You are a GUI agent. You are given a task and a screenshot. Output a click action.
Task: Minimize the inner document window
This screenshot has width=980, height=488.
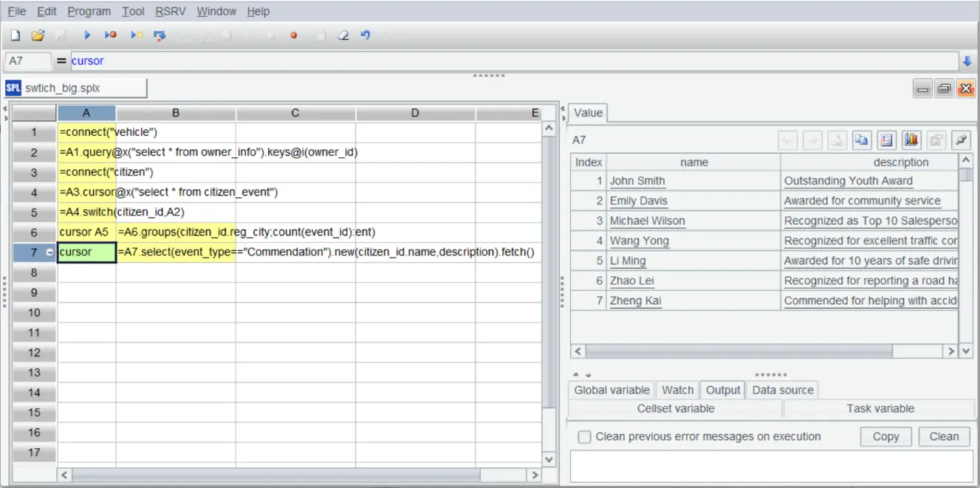922,89
